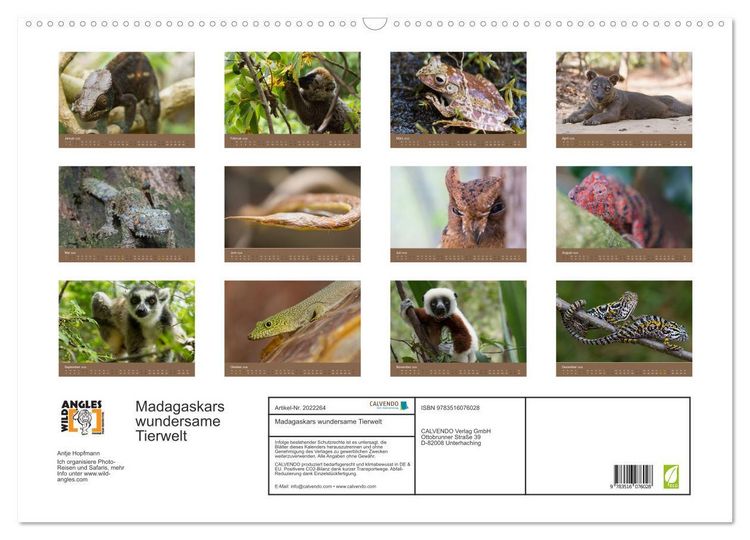Click 'CALVENDO Verlag GmbH' address text

[456, 431]
